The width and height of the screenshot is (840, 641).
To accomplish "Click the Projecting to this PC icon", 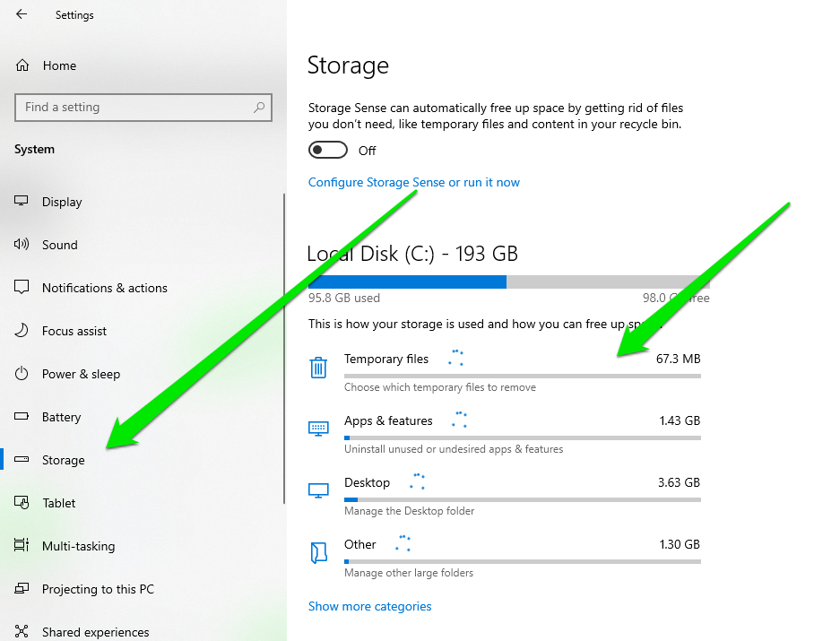I will click(x=20, y=589).
